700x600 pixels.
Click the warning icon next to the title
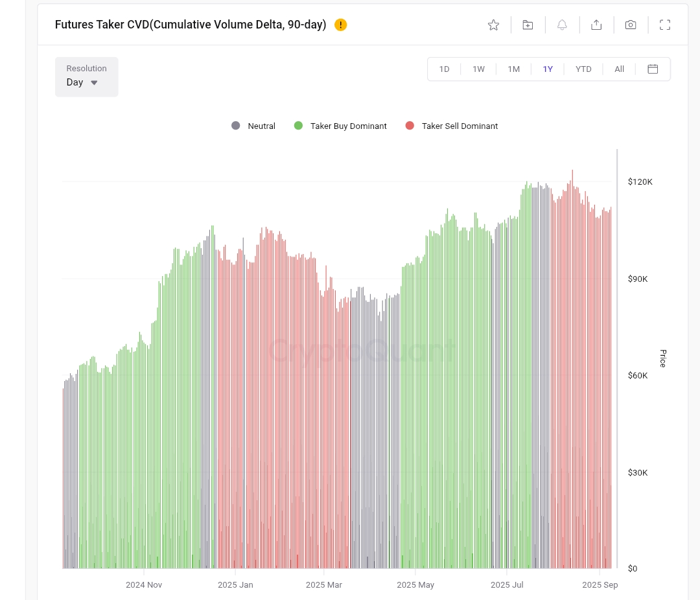(x=340, y=25)
